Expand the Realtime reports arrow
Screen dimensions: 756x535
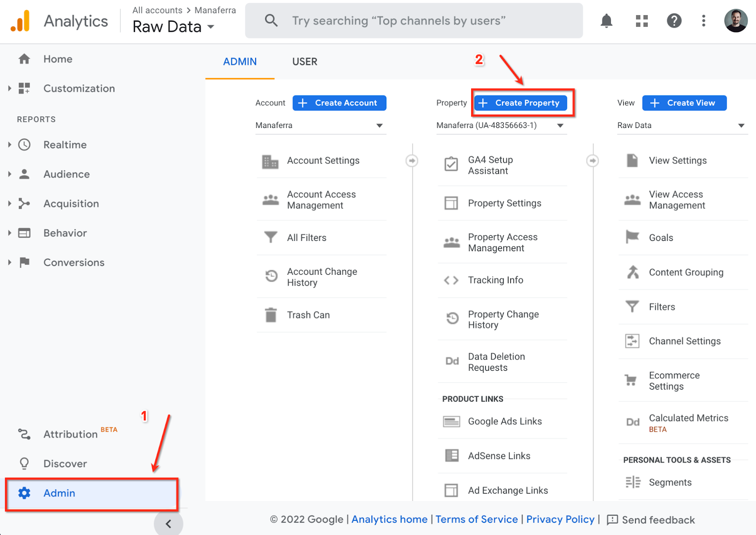tap(9, 144)
